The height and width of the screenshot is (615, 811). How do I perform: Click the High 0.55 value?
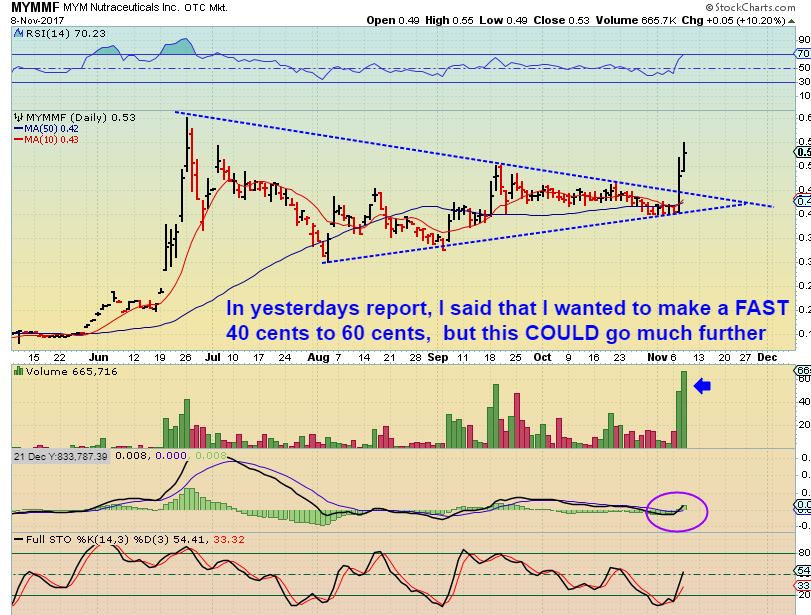click(449, 21)
